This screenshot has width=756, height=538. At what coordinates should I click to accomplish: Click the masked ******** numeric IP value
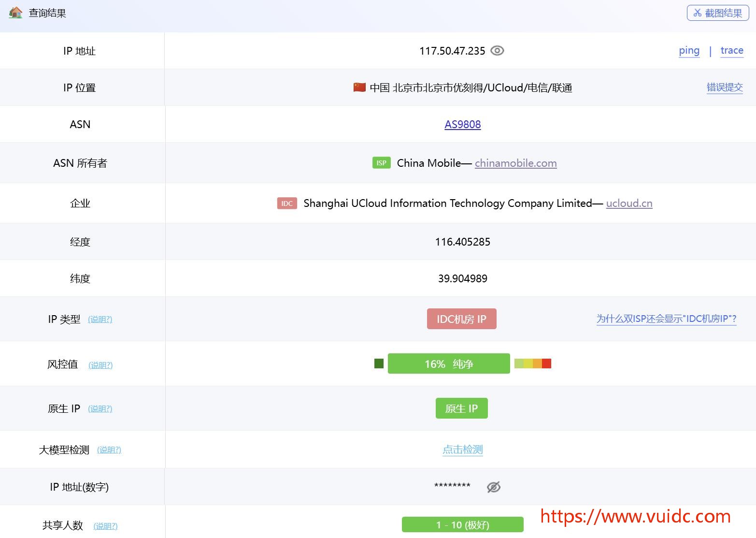452,485
